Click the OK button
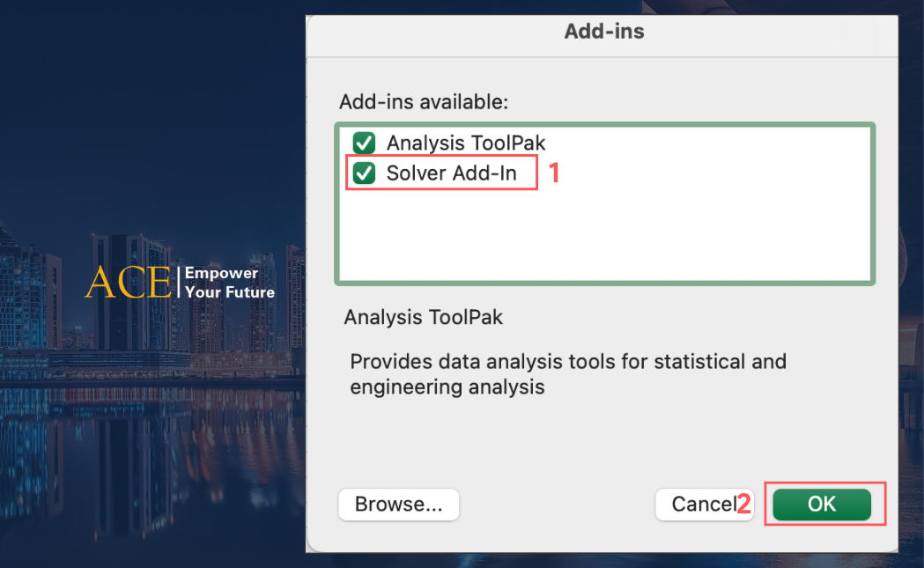The height and width of the screenshot is (568, 924). [x=821, y=505]
